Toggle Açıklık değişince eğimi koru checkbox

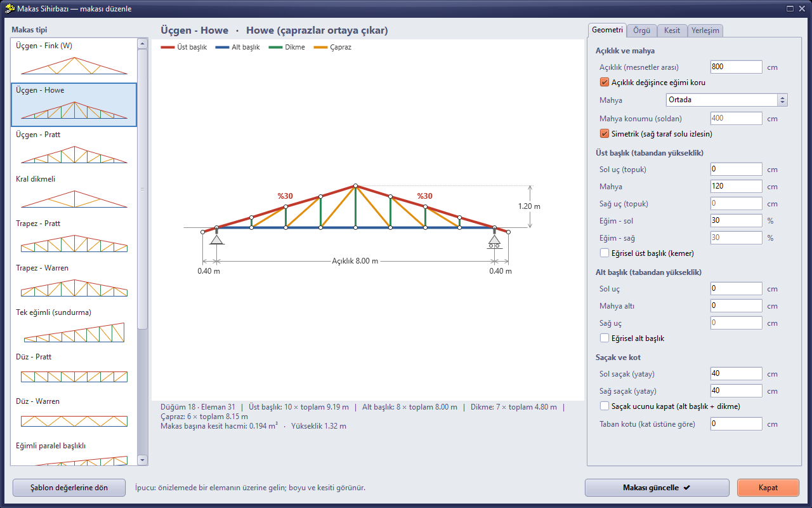tap(604, 82)
